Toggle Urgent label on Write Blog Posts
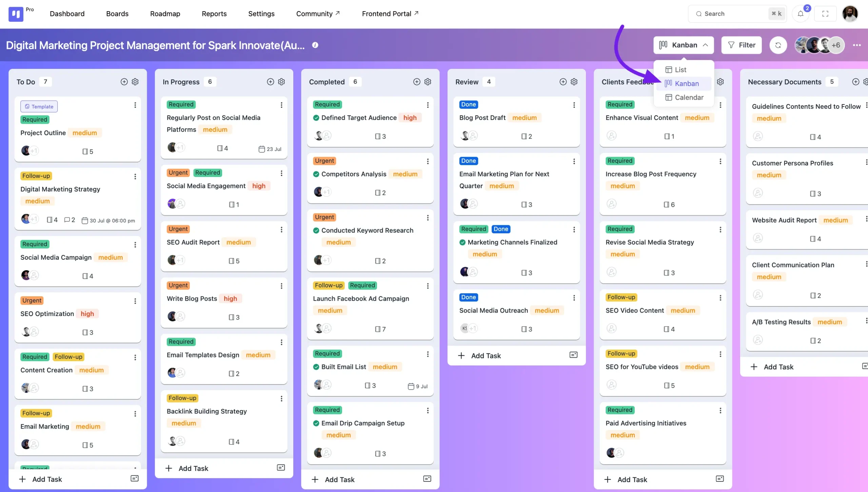868x492 pixels. 178,285
